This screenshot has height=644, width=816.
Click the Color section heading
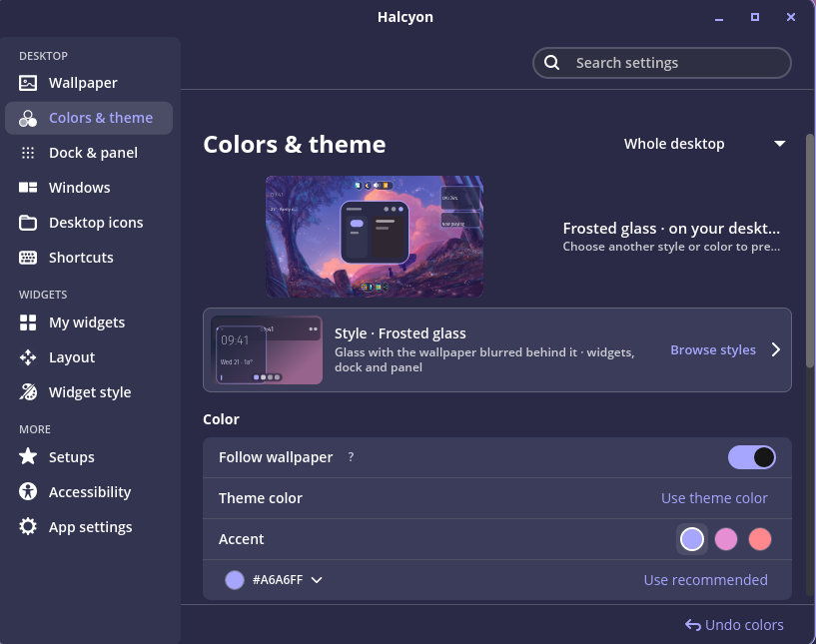coord(221,419)
